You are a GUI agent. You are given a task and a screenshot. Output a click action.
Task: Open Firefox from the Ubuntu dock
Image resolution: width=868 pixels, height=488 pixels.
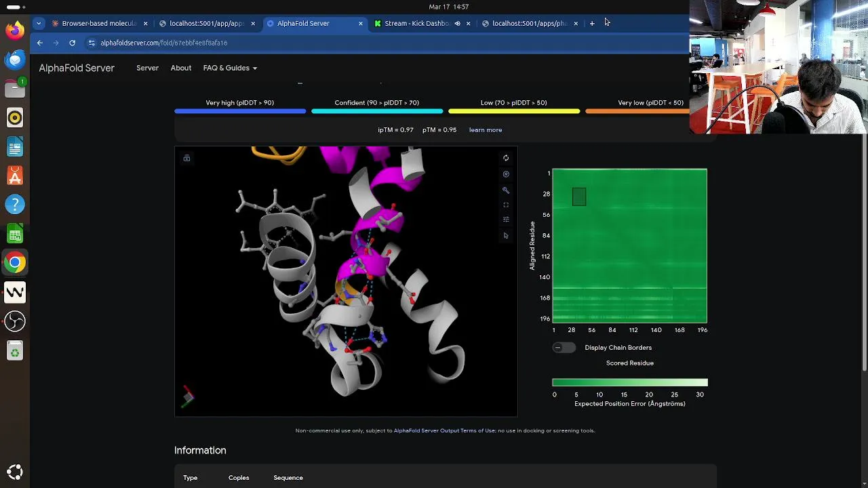coord(15,30)
